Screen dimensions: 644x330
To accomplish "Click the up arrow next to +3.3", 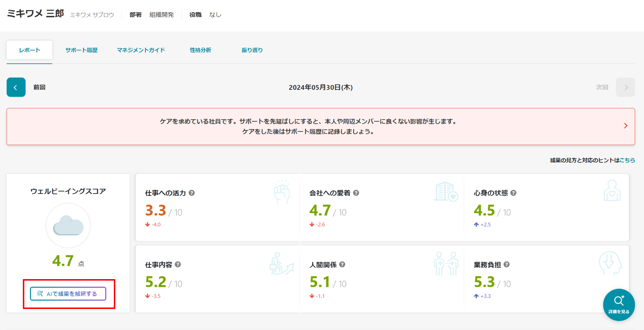I will click(476, 296).
